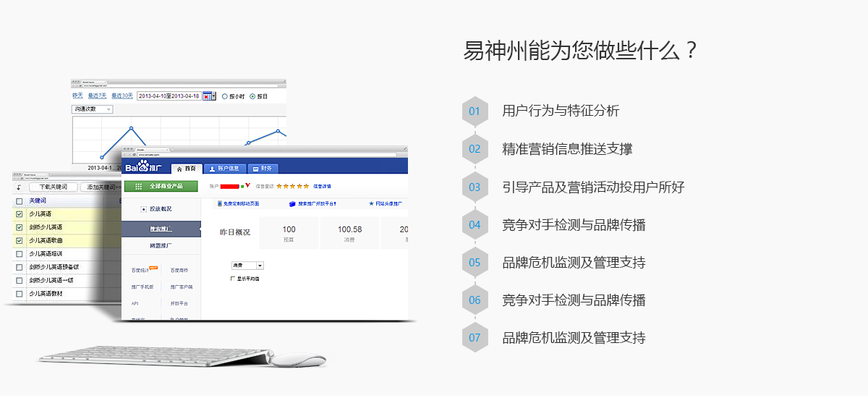868x398 pixels.
Task: Click the 01 hexagon badge
Action: click(x=475, y=111)
